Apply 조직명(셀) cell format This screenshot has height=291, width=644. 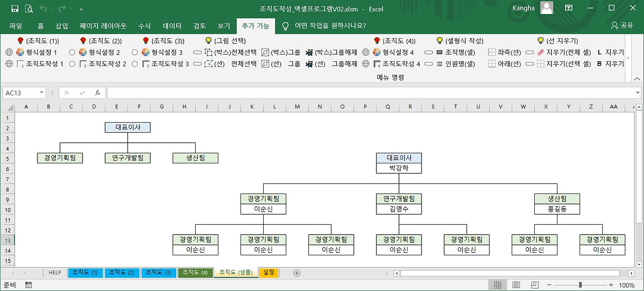pyautogui.click(x=455, y=52)
